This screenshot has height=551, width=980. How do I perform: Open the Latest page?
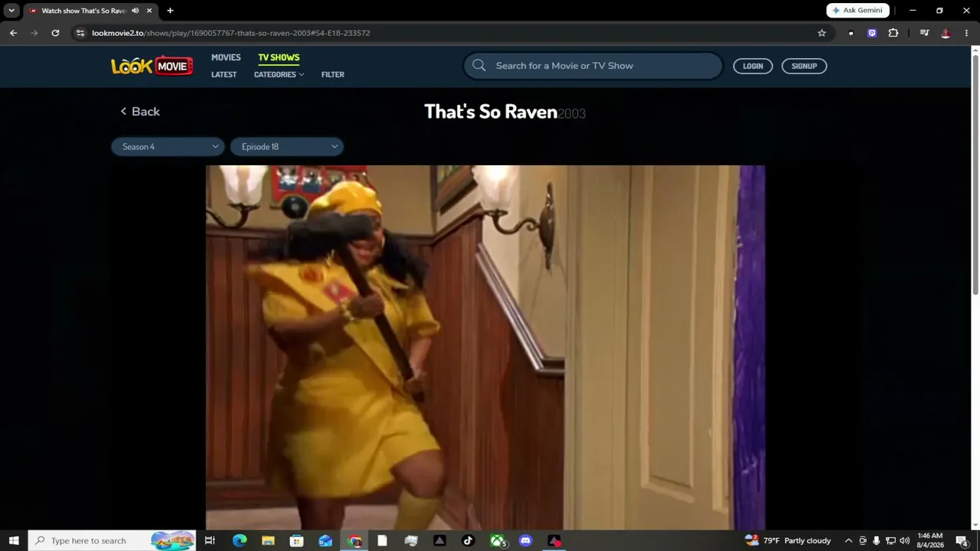tap(224, 74)
